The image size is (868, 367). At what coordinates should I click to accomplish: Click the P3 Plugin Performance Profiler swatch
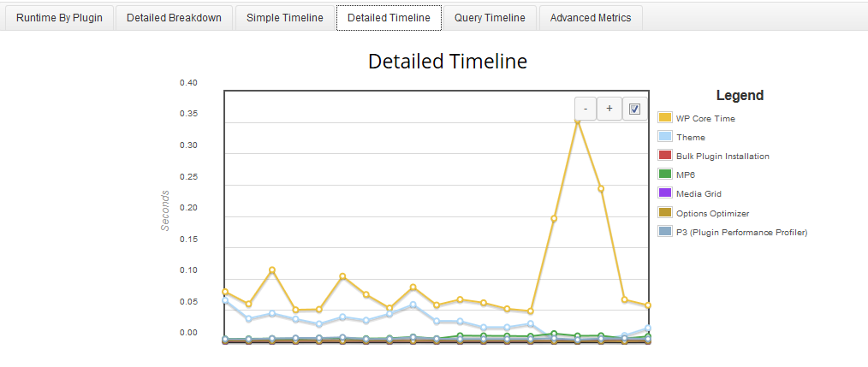[665, 231]
